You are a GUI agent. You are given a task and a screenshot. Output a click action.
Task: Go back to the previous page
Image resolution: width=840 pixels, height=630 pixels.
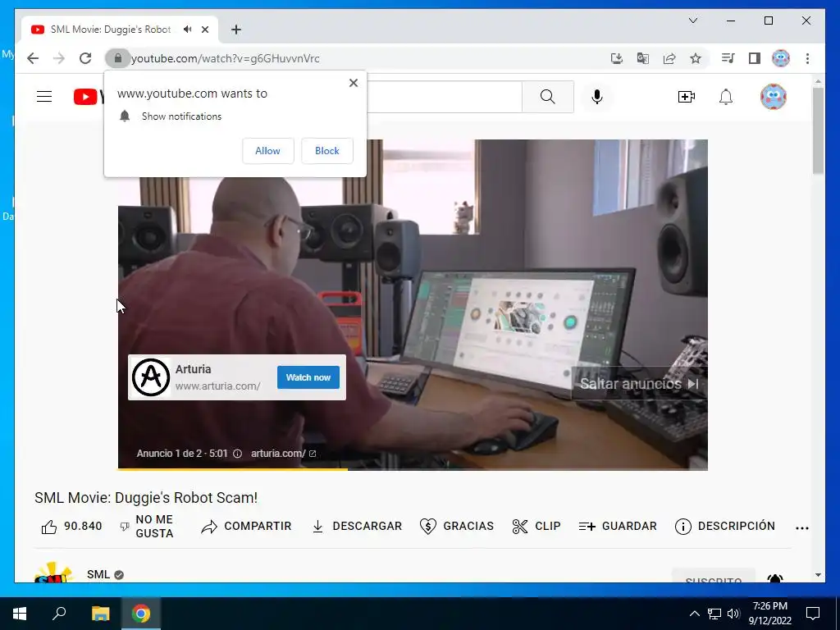[x=33, y=58]
